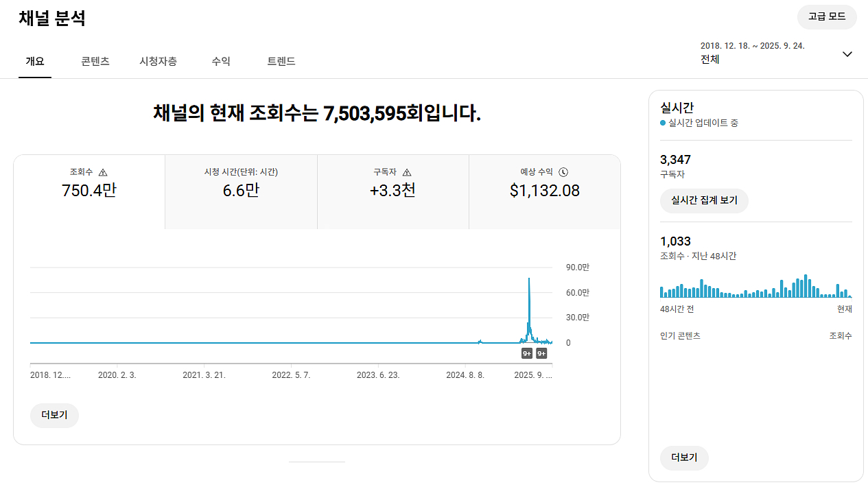The image size is (868, 487).
Task: Go to the 수익 tab
Action: pos(221,61)
